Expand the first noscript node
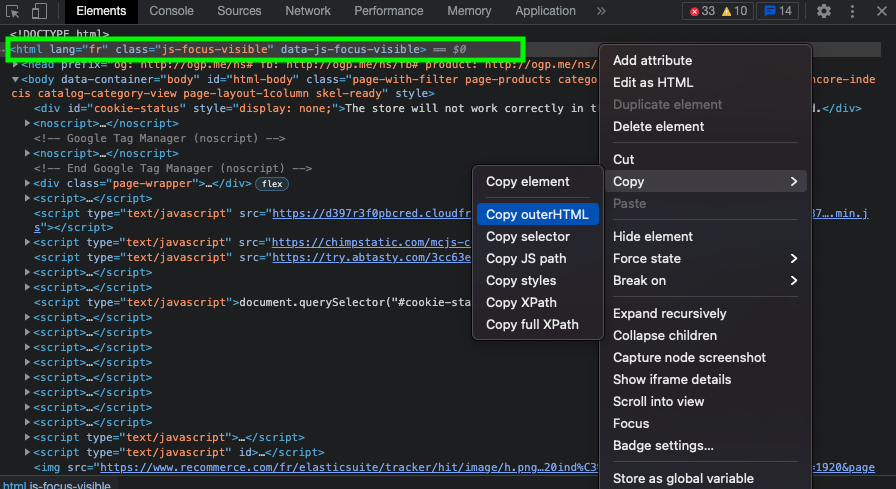Screen dimensions: 896x489 pos(27,123)
